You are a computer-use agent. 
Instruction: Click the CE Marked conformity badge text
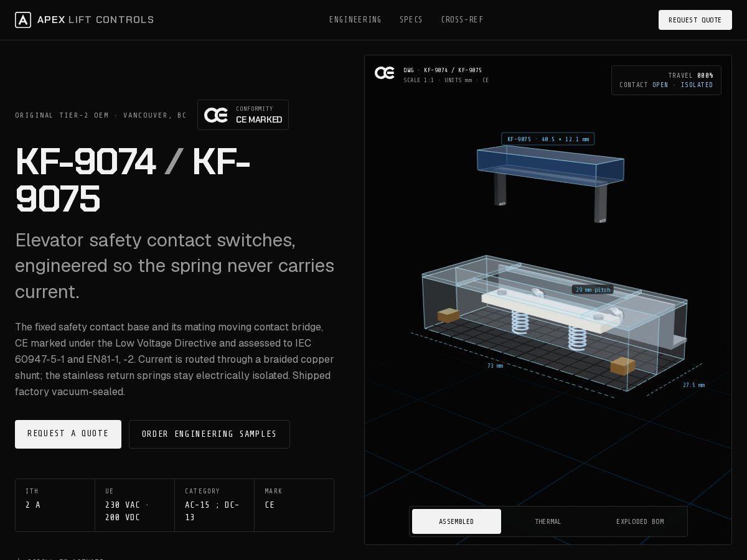point(259,119)
